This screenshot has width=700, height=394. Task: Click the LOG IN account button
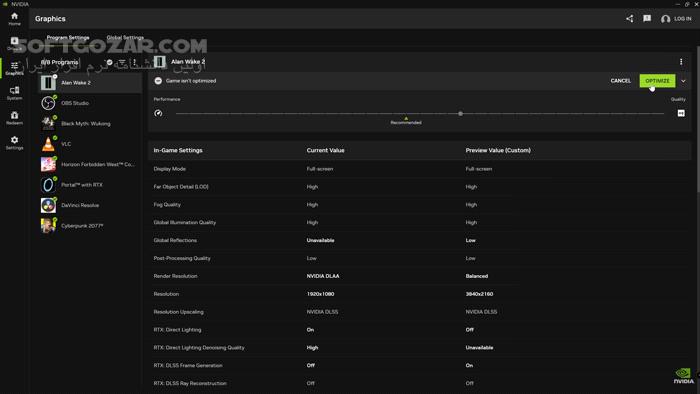(x=676, y=19)
